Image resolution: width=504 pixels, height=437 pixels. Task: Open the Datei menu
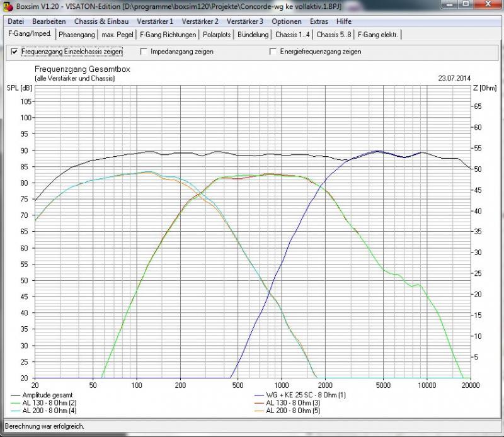click(x=16, y=21)
